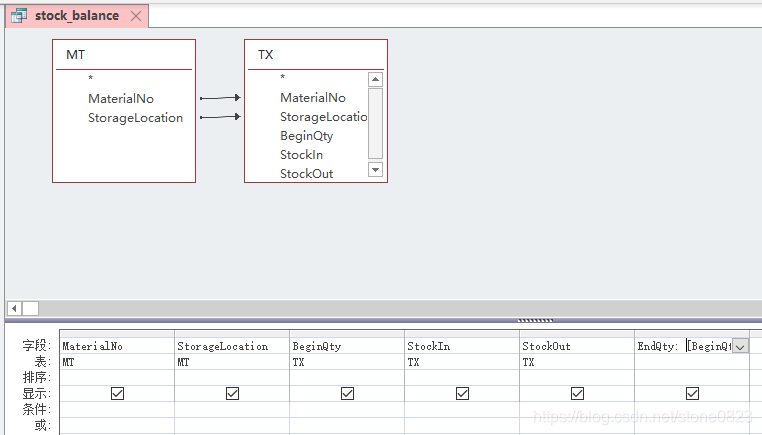The height and width of the screenshot is (435, 762).
Task: Select MT table title bar
Action: coord(124,54)
